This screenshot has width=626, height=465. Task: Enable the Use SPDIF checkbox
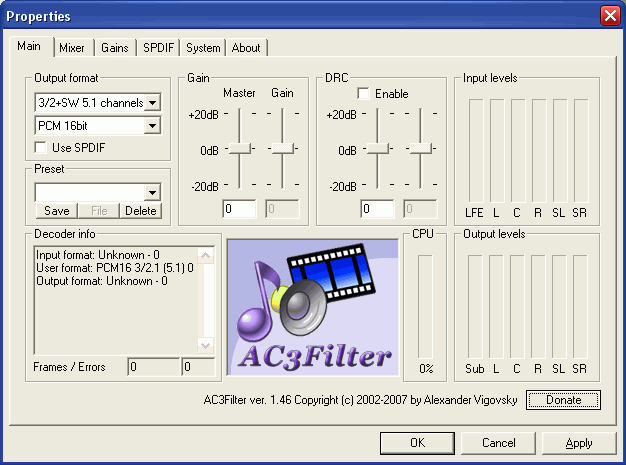41,147
